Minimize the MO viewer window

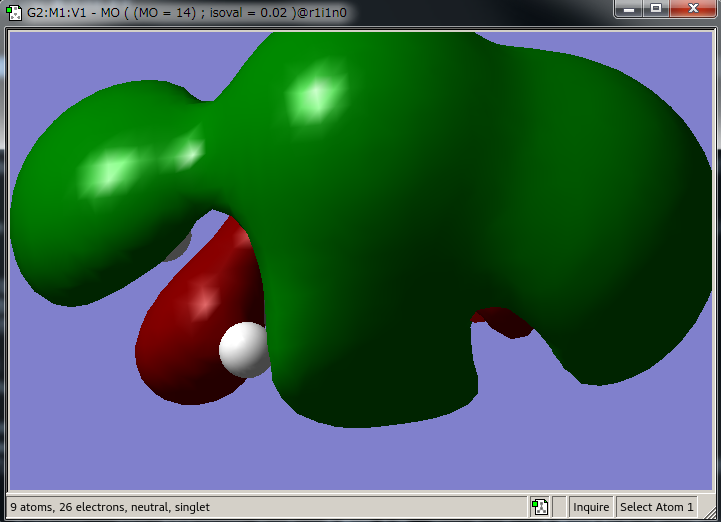(629, 9)
